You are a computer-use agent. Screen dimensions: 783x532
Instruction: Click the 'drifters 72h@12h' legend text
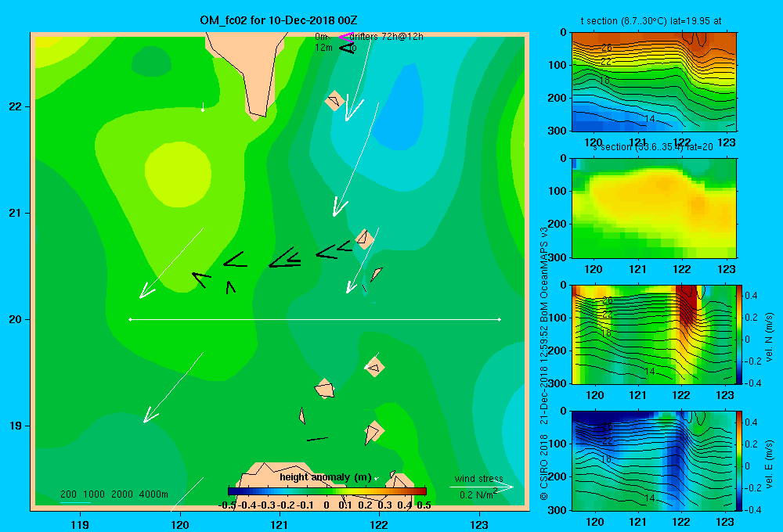[386, 37]
